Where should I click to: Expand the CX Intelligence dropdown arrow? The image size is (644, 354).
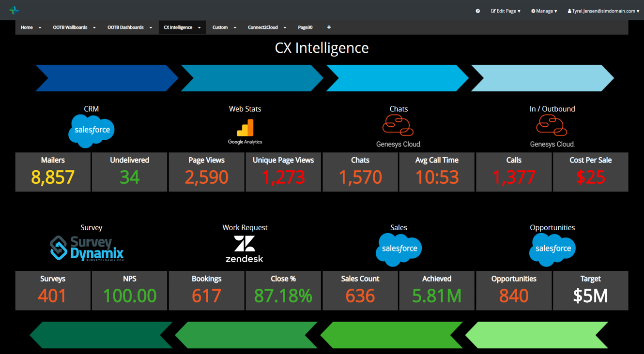click(x=199, y=28)
